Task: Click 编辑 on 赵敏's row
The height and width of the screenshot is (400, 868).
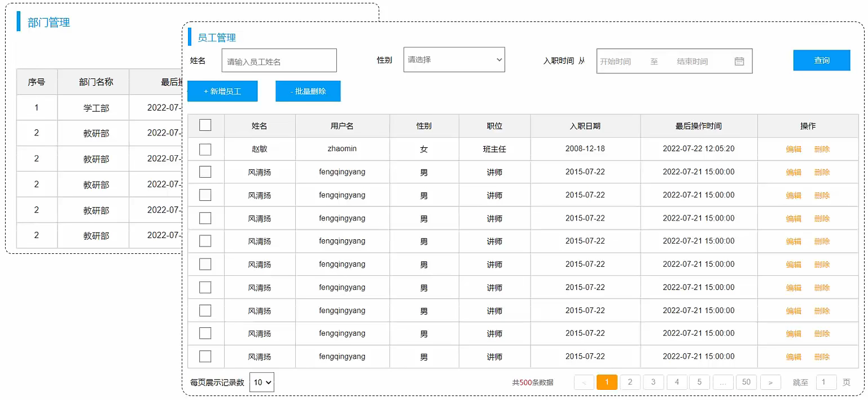Action: click(x=794, y=148)
